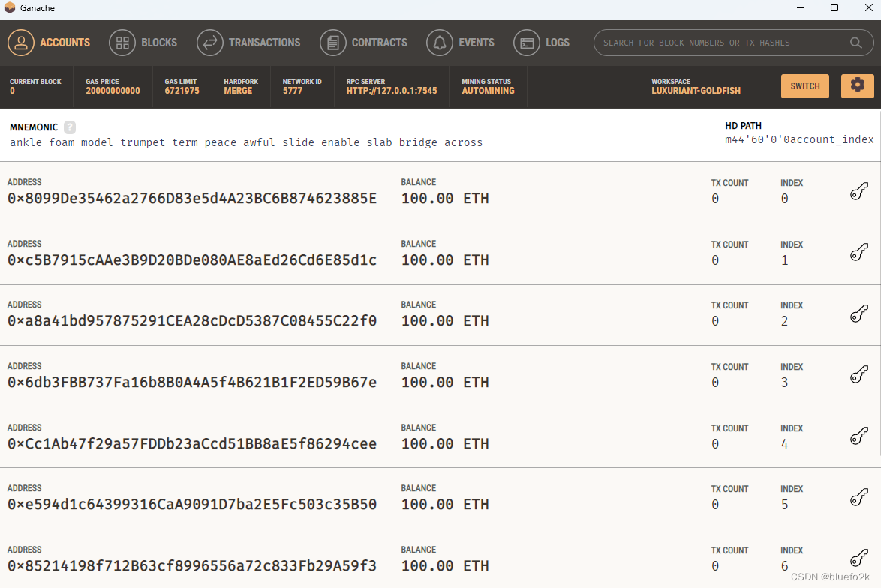Click the Blocks grid icon
Screen dimensions: 881x588
pos(122,43)
